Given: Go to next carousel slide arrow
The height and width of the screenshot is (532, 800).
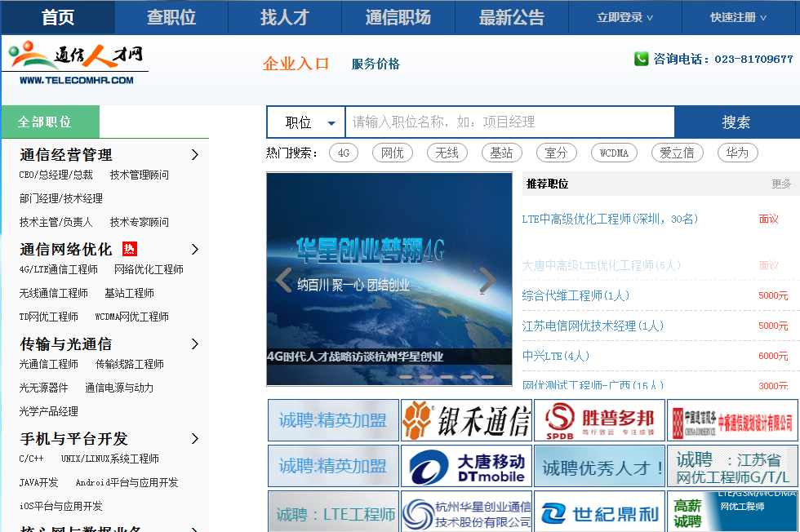Looking at the screenshot, I should click(487, 280).
